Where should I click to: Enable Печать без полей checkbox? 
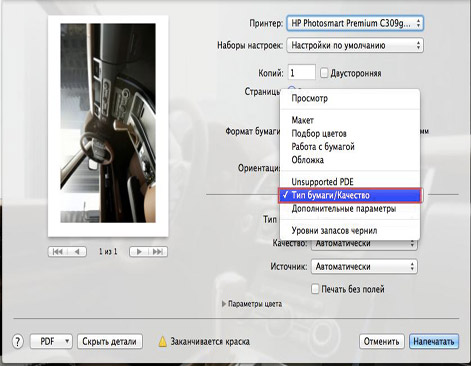pyautogui.click(x=315, y=289)
